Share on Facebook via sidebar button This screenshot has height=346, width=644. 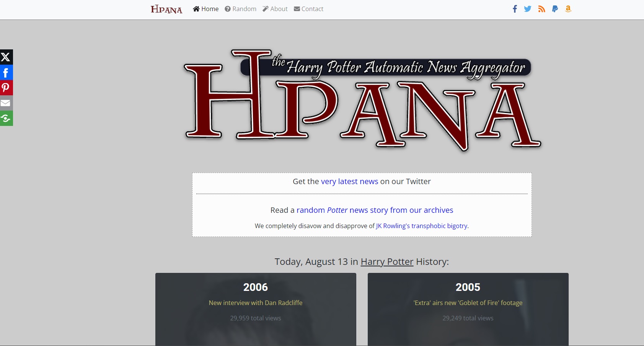click(x=7, y=72)
